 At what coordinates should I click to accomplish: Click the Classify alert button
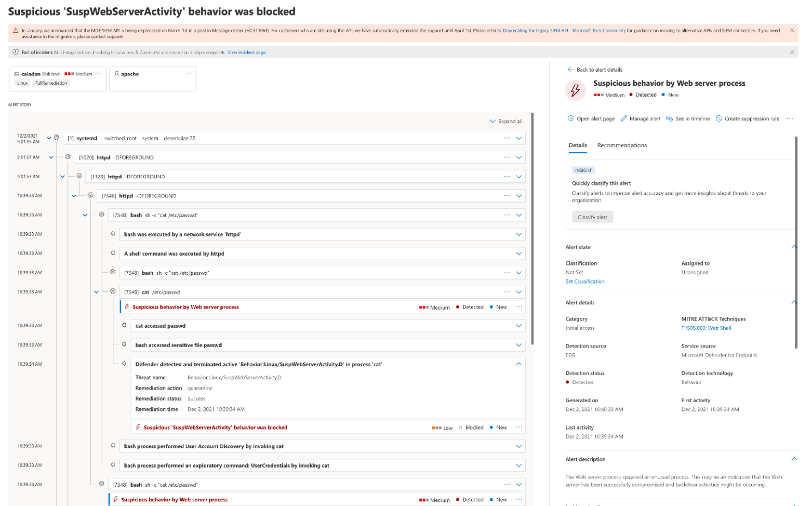(x=592, y=217)
